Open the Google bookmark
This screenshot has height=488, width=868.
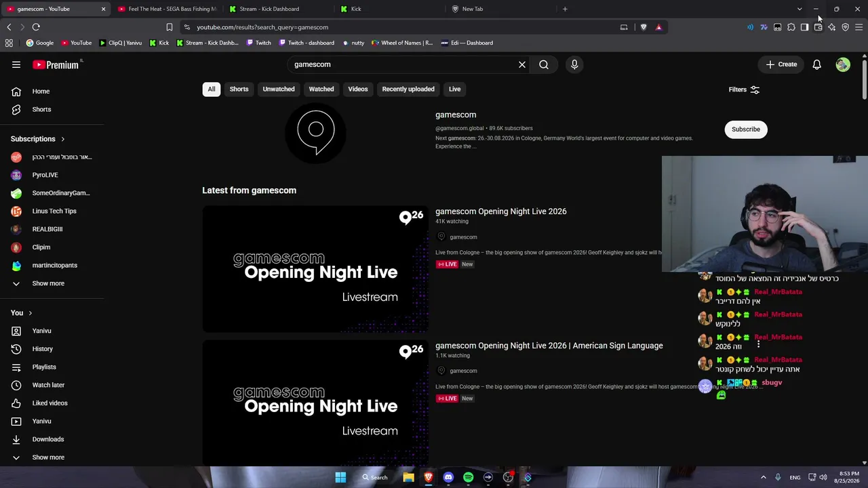40,43
